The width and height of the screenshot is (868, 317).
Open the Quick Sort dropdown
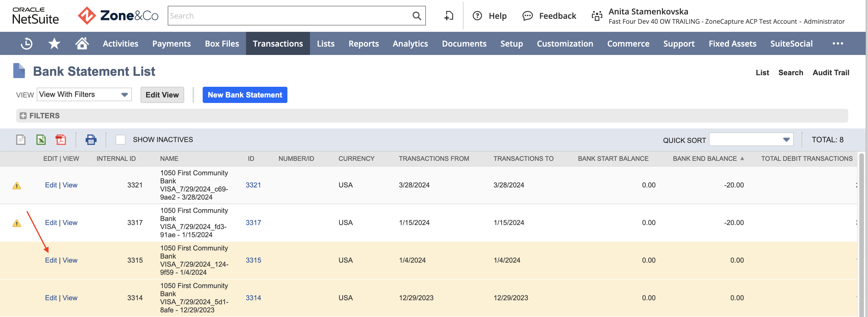tap(751, 140)
